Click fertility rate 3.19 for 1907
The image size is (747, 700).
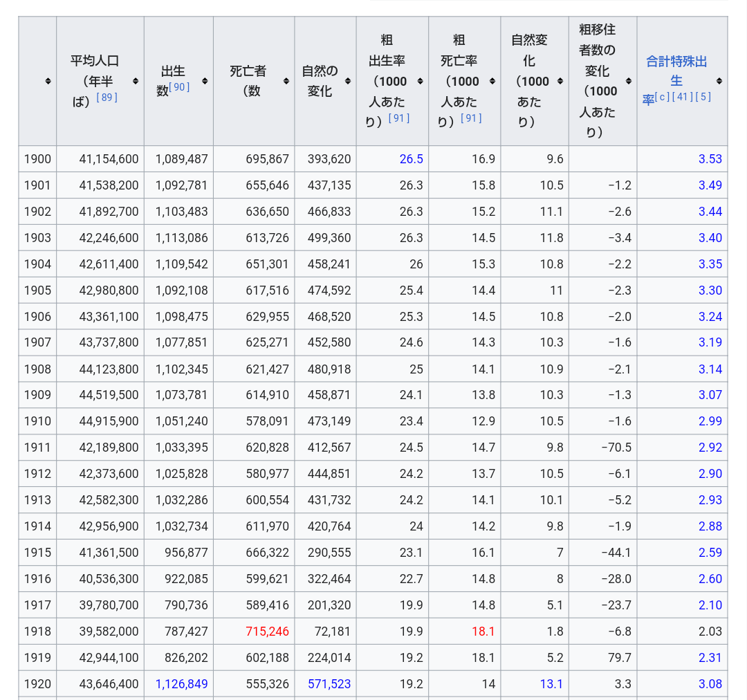(x=710, y=342)
